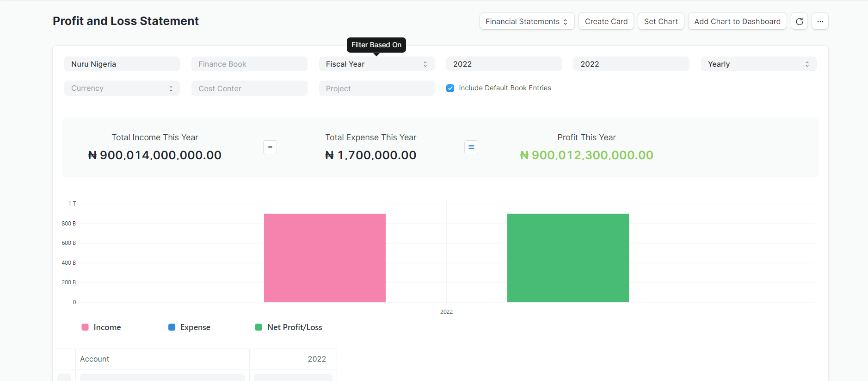This screenshot has height=381, width=868.
Task: Open the Yearly periodicity dropdown
Action: coord(758,64)
